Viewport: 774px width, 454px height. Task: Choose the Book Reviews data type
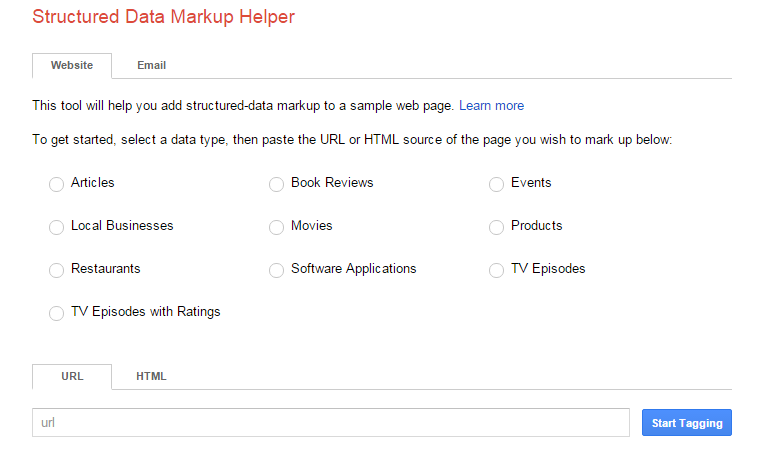[x=276, y=185]
